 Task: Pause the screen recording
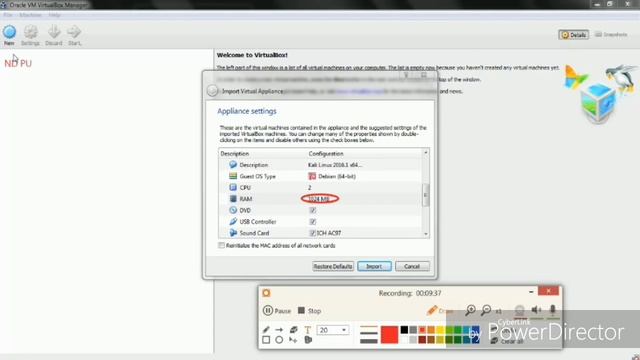click(277, 311)
